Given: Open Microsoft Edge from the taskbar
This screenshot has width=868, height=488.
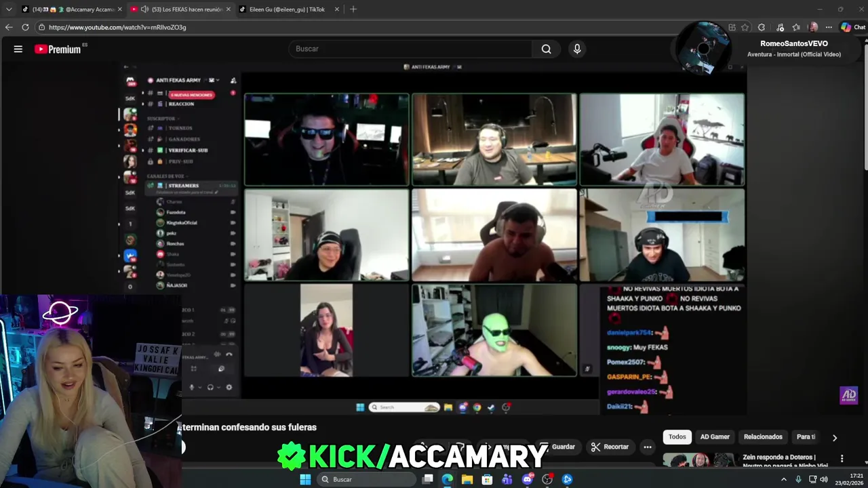Looking at the screenshot, I should click(448, 479).
